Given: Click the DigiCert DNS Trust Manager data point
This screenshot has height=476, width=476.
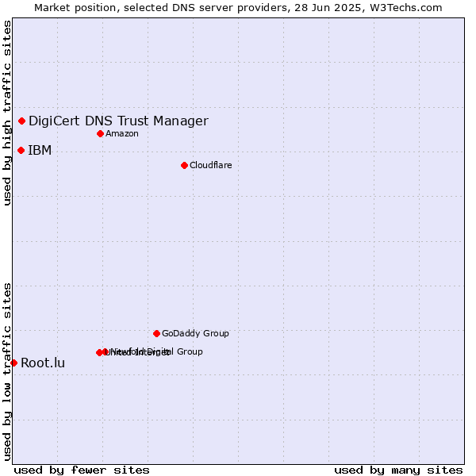Looking at the screenshot, I should pos(22,121).
